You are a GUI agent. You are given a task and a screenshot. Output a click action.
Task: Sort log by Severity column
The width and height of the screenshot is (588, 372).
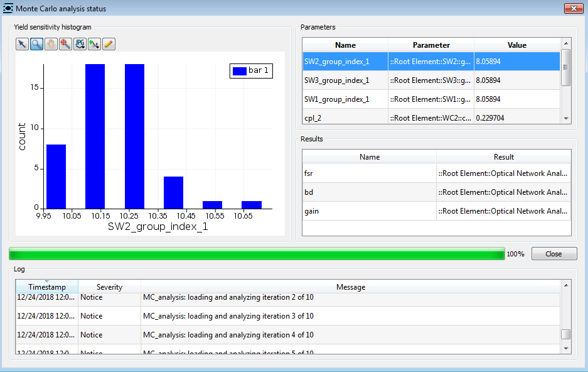(x=109, y=287)
